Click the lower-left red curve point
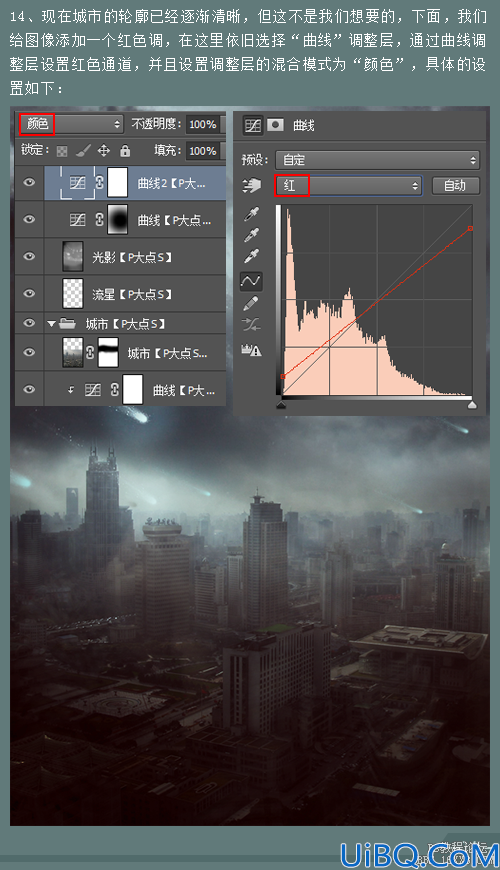 [282, 377]
